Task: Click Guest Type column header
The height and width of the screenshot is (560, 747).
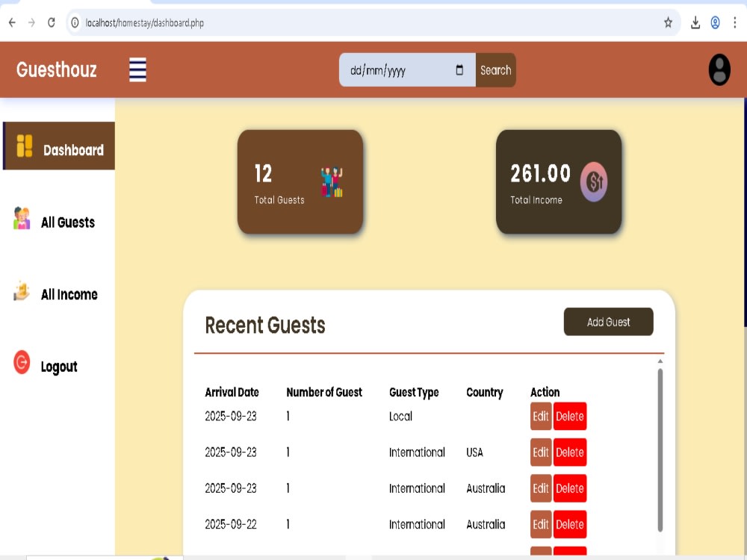Action: click(x=414, y=393)
